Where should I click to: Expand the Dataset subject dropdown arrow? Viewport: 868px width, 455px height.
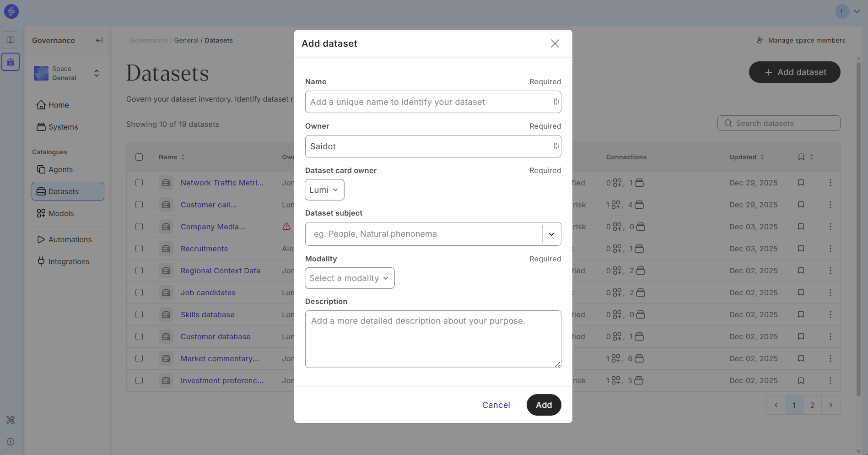click(x=551, y=234)
